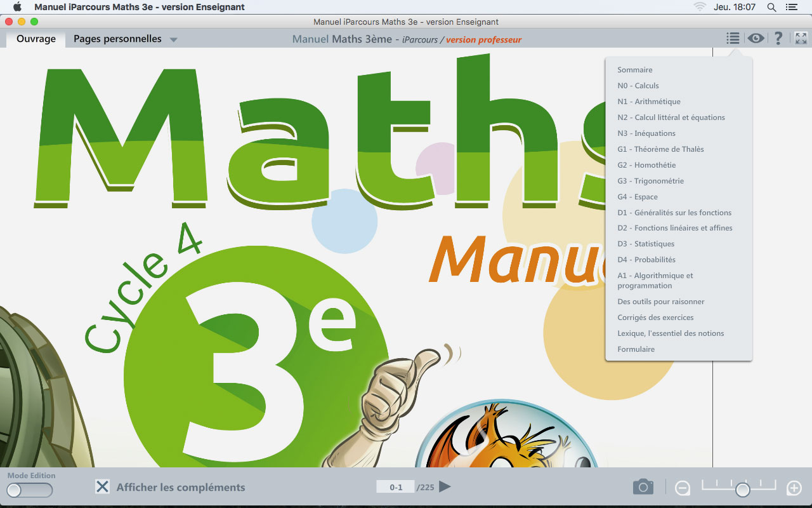Go to Des outils pour raisonner

point(661,302)
